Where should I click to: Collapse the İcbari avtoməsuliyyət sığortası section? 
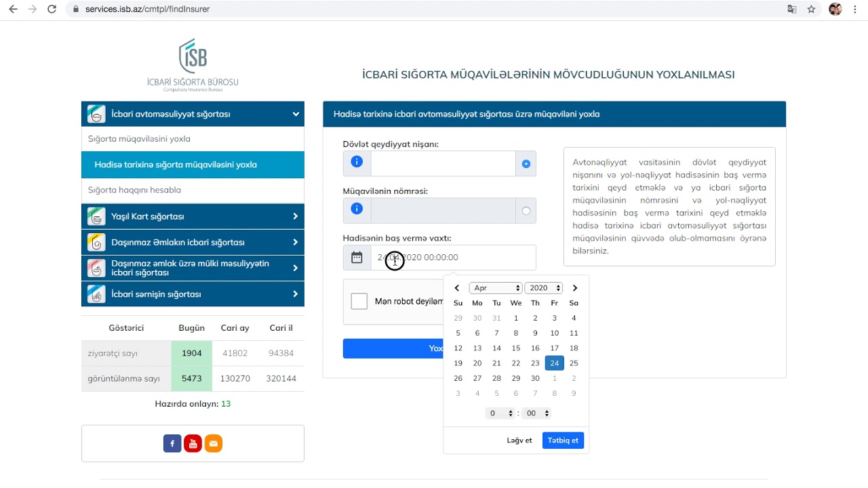[296, 114]
